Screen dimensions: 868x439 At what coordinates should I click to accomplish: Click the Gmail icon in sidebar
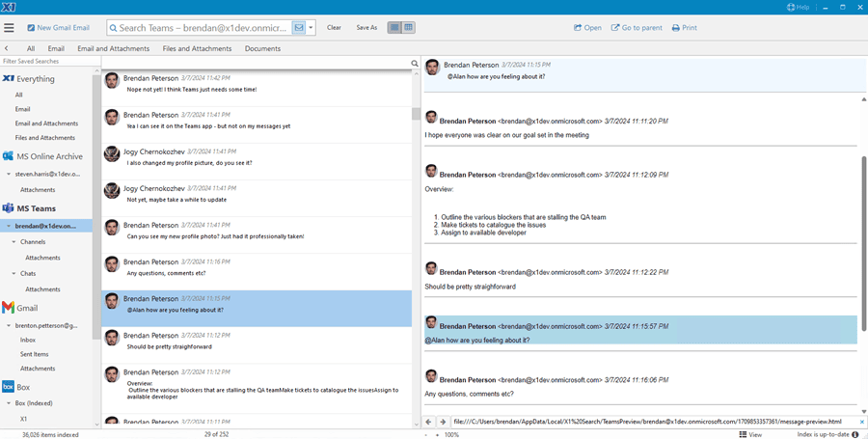click(x=8, y=308)
